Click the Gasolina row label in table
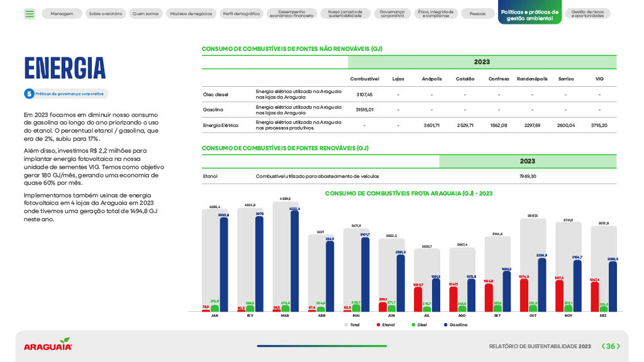Screen dimensions: 644x362 [x=213, y=109]
